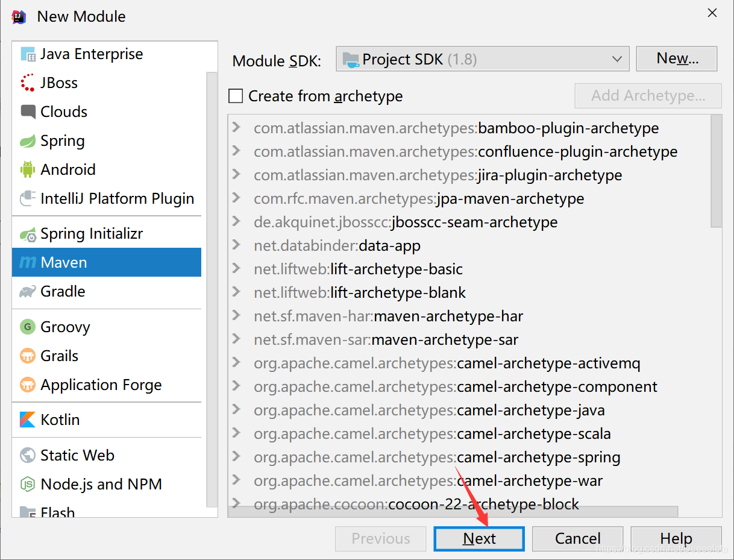The image size is (734, 560).
Task: Click the Previous button
Action: [380, 539]
